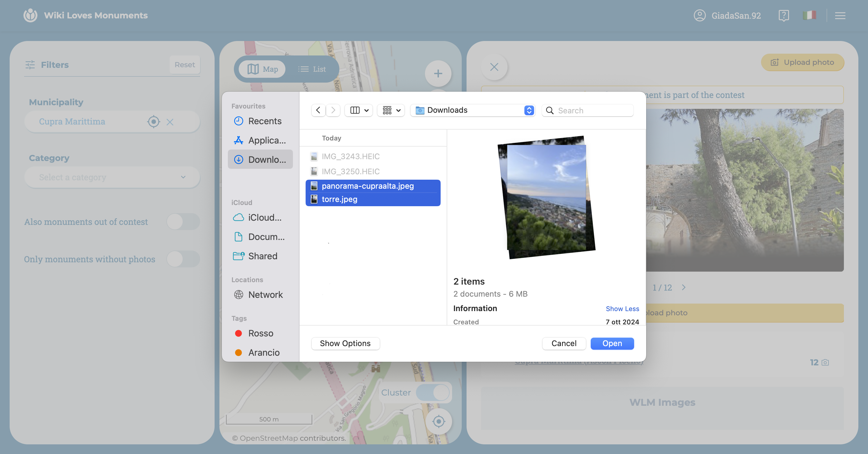
Task: Close the monument detail panel
Action: point(494,67)
